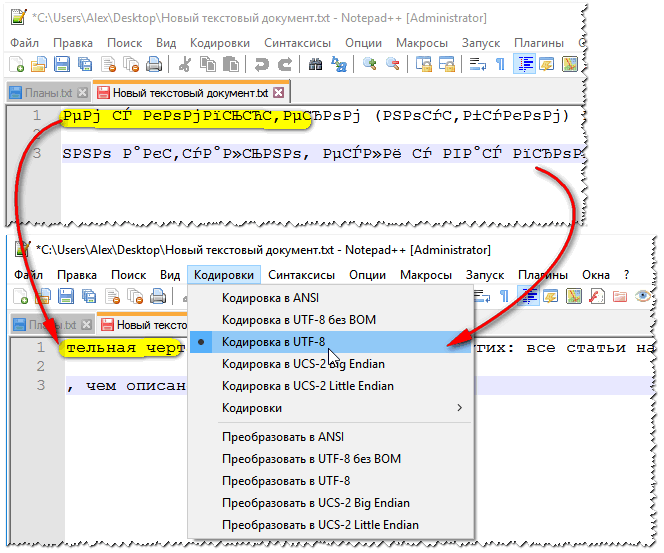Close Планы.txt tab in upper window
The width and height of the screenshot is (664, 553).
83,93
